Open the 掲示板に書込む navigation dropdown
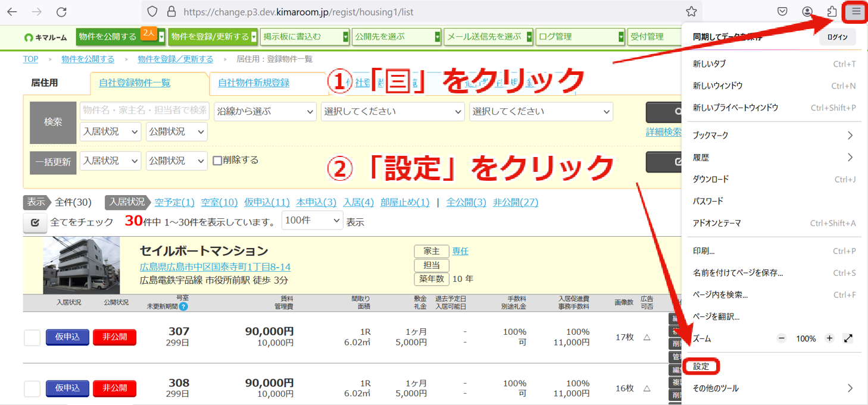Screen dimensions: 868x405 tap(305, 37)
